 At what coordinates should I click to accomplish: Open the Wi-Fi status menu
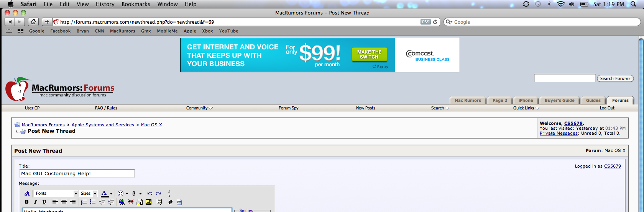[x=561, y=4]
